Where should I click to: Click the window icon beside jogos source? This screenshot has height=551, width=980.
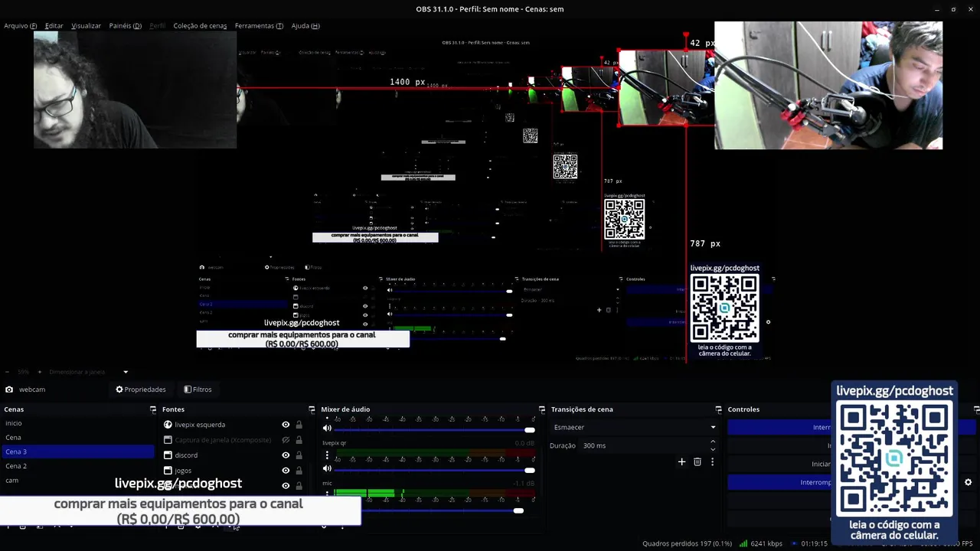tap(168, 471)
